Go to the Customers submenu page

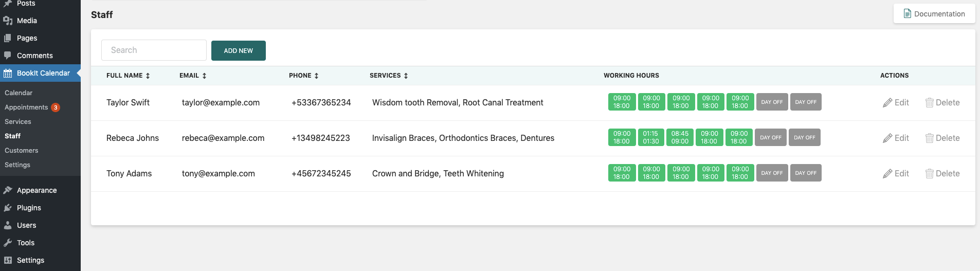[x=22, y=151]
